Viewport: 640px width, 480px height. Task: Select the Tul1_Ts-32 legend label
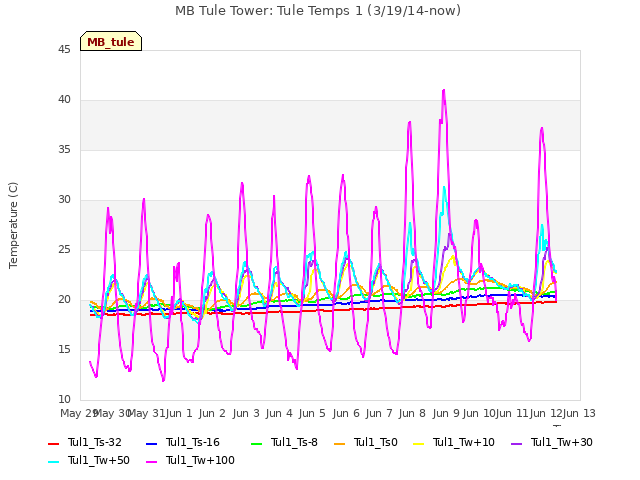(x=95, y=442)
